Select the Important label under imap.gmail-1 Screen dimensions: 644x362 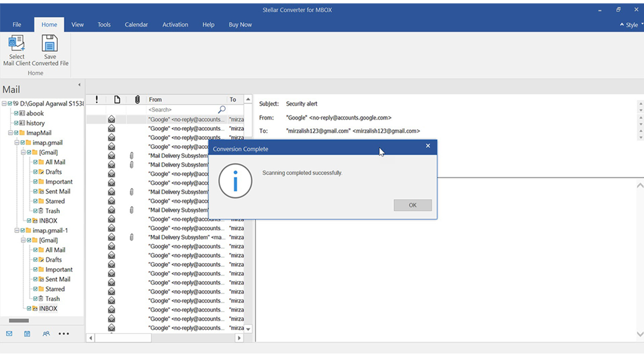[59, 270]
